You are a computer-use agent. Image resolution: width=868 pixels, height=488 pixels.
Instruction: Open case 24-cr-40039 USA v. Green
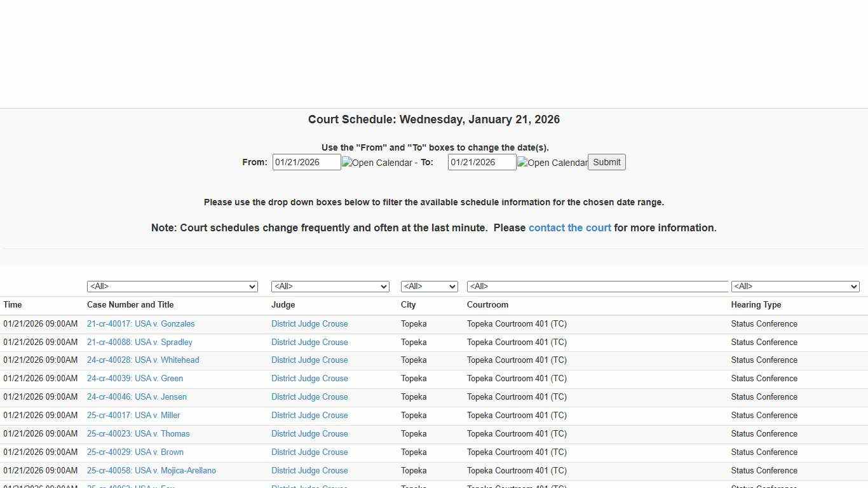(x=135, y=378)
